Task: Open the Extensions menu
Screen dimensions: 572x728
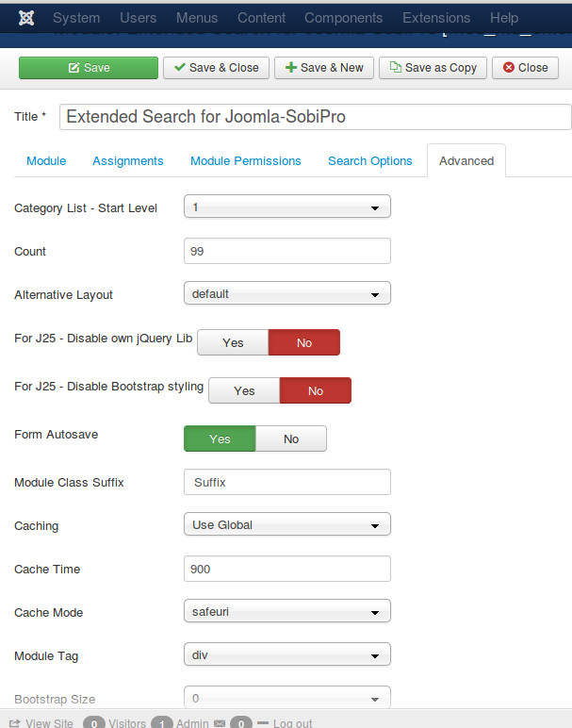Action: pyautogui.click(x=436, y=18)
